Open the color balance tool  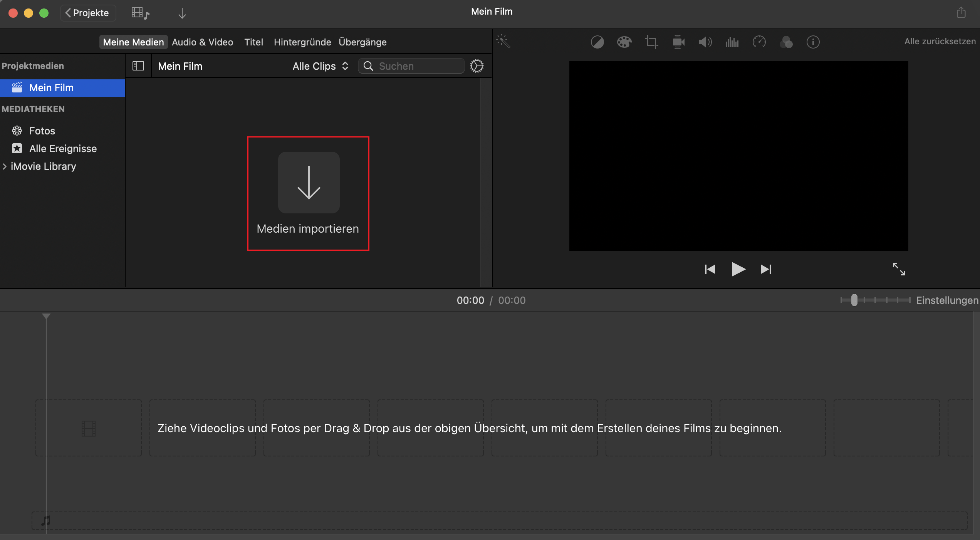tap(597, 42)
